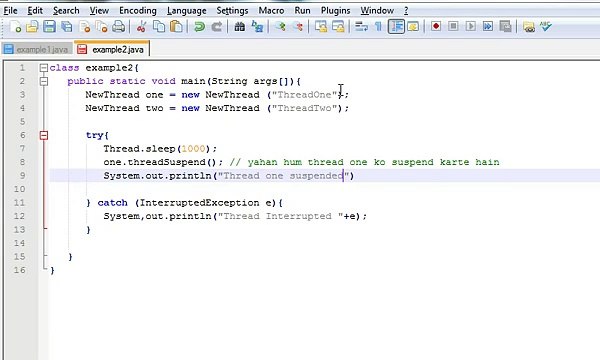The height and width of the screenshot is (360, 600).
Task: Open the Macro menu
Action: 271,10
